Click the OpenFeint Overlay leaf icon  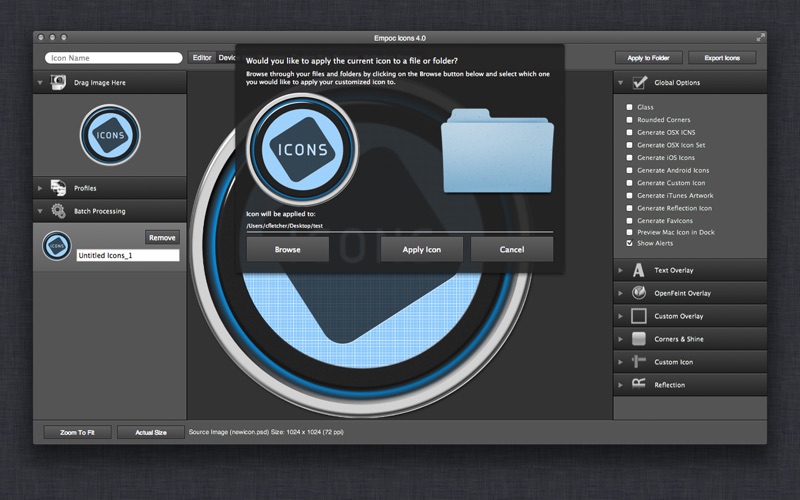click(x=639, y=293)
